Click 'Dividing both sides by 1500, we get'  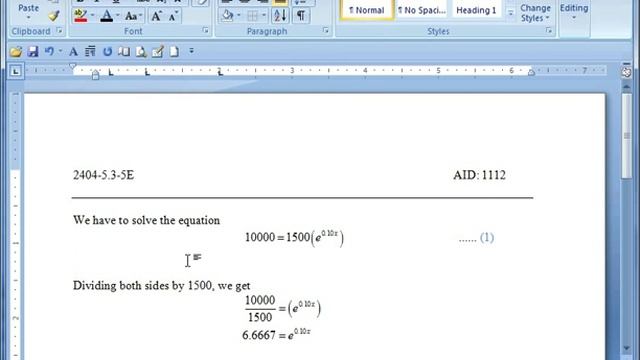click(162, 286)
